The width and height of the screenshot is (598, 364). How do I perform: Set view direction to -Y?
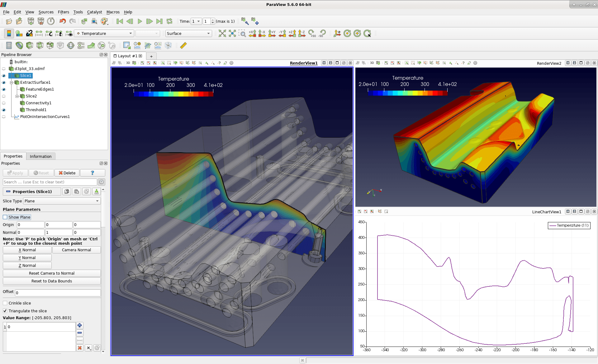pos(282,33)
